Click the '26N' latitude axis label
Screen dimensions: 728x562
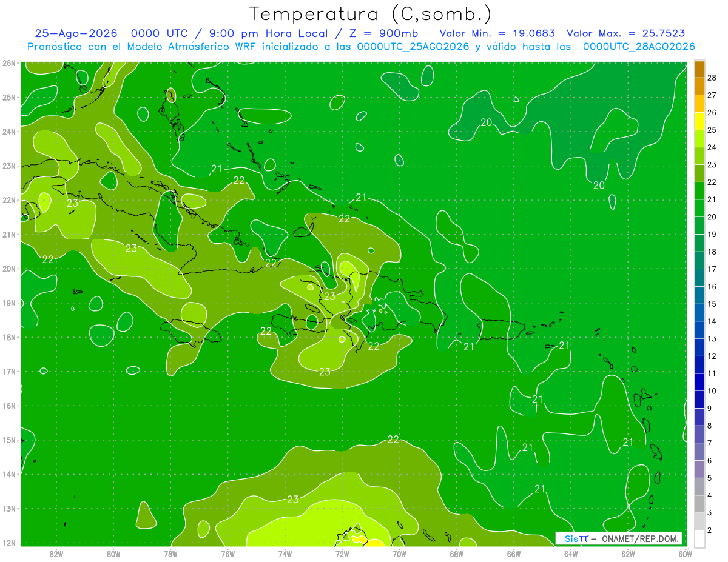(9, 63)
